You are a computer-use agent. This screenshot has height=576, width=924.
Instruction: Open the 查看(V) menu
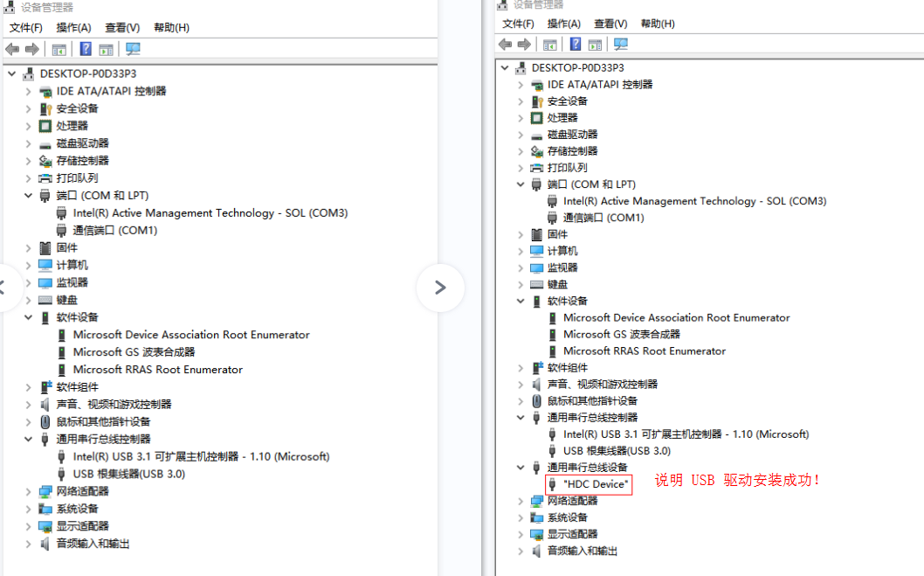121,27
